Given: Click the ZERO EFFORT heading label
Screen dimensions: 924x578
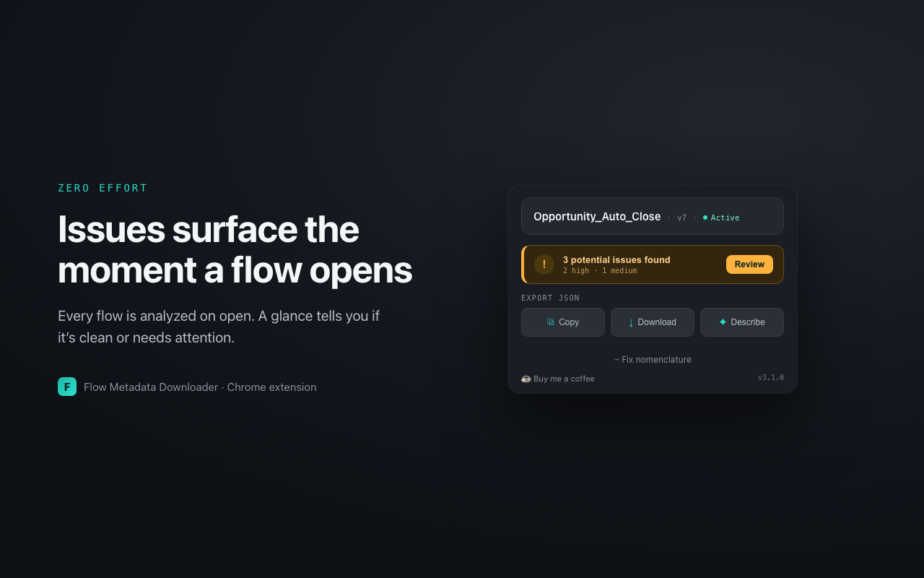Looking at the screenshot, I should click(x=103, y=188).
